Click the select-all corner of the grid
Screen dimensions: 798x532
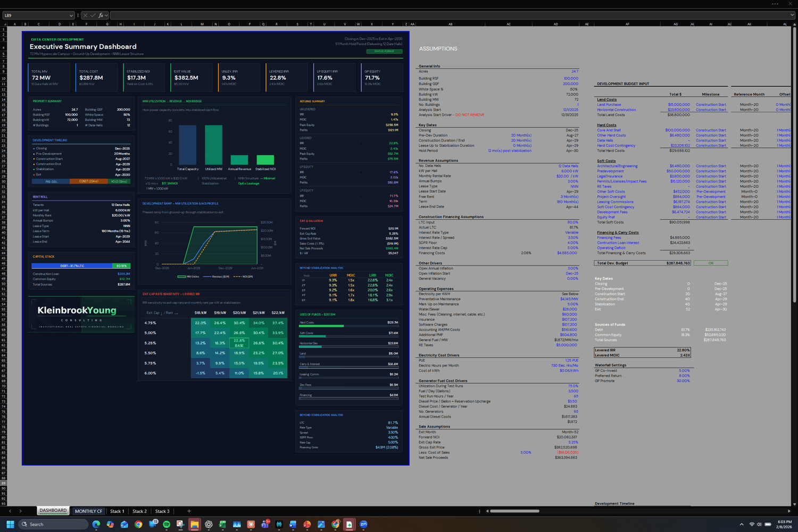click(4, 24)
